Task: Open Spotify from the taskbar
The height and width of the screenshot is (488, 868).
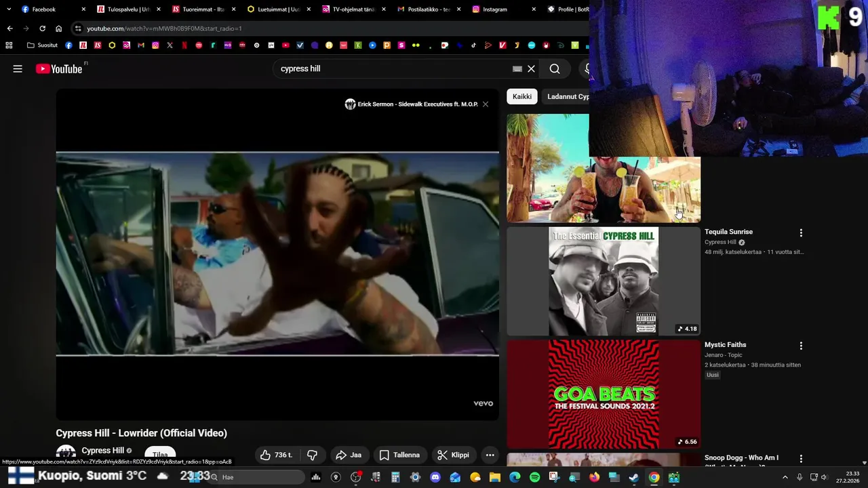Action: click(534, 477)
